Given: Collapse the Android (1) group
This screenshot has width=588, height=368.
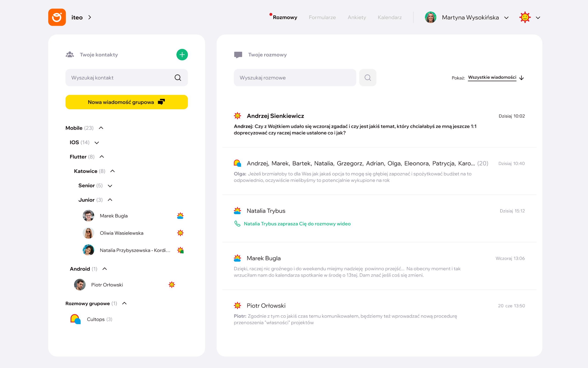Looking at the screenshot, I should (x=105, y=269).
